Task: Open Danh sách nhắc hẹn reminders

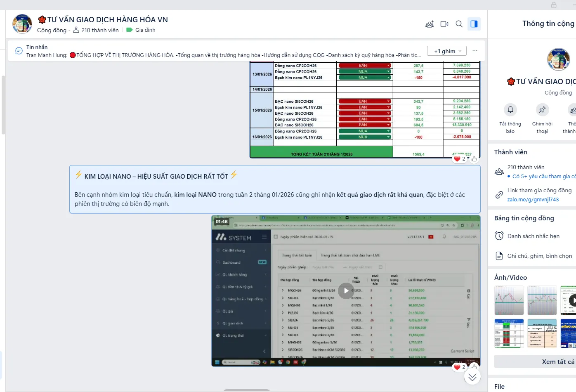Action: [533, 236]
